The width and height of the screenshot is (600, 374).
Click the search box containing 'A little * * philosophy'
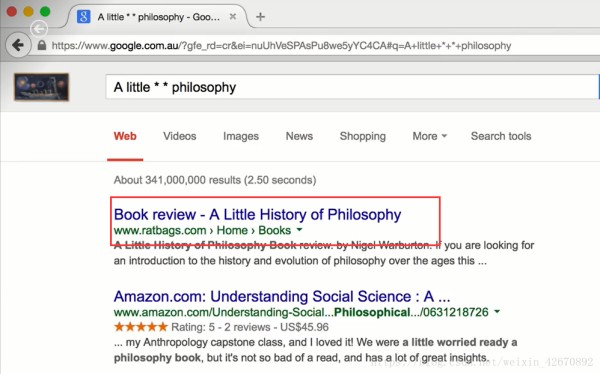(x=352, y=87)
